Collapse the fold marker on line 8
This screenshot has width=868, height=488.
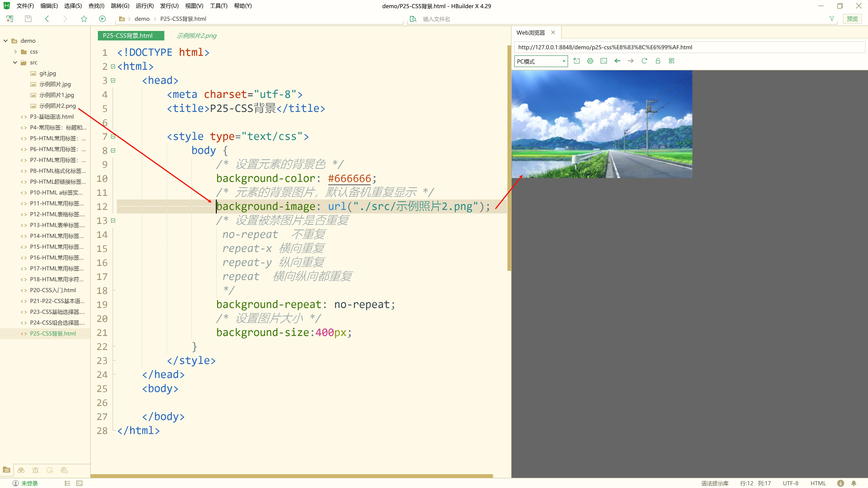click(113, 150)
